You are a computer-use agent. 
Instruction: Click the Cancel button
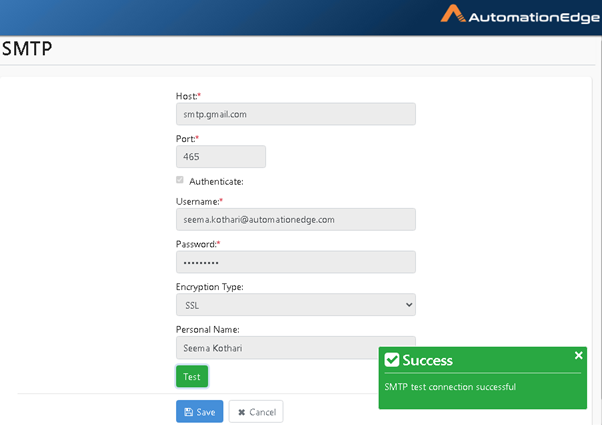pyautogui.click(x=256, y=412)
